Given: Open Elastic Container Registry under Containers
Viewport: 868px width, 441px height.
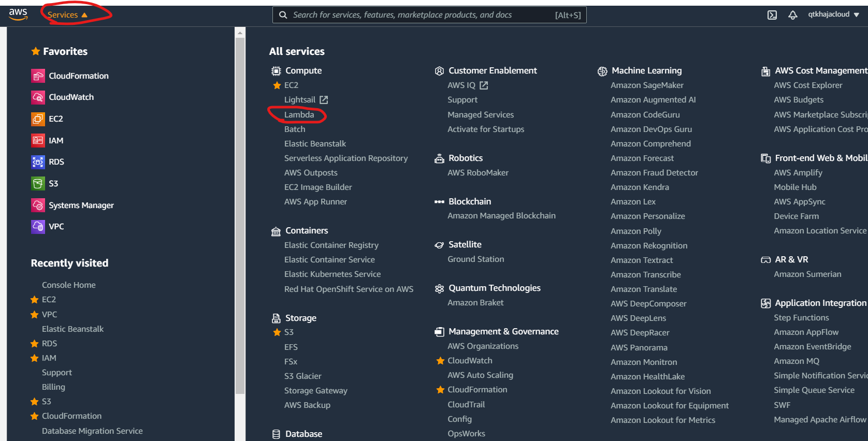Looking at the screenshot, I should click(331, 245).
